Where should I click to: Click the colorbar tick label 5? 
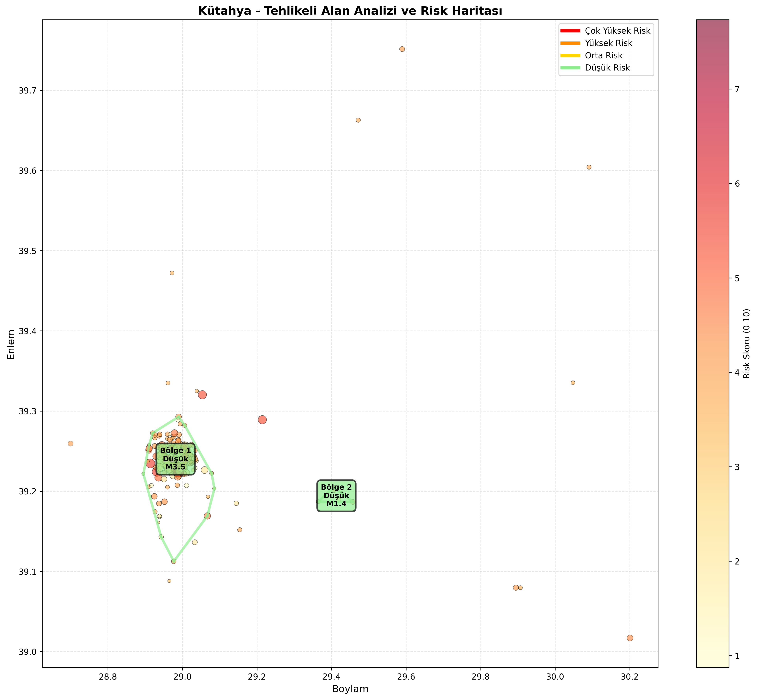coord(737,279)
